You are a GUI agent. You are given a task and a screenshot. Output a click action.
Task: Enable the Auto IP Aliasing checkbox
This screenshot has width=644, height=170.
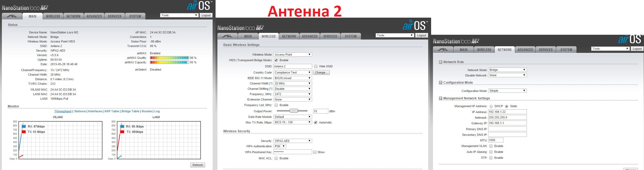click(491, 152)
